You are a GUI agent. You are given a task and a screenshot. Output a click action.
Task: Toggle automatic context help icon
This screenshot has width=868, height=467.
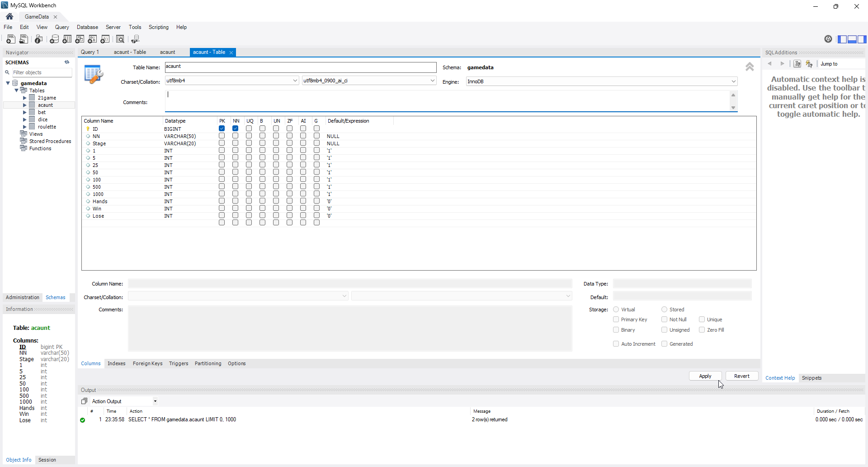pyautogui.click(x=809, y=64)
